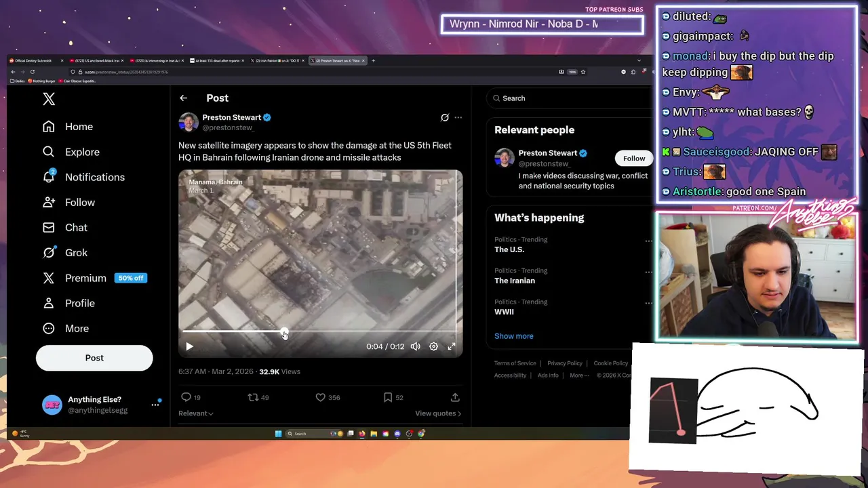Play the satellite imagery video
Viewport: 868px width, 488px height.
(189, 346)
